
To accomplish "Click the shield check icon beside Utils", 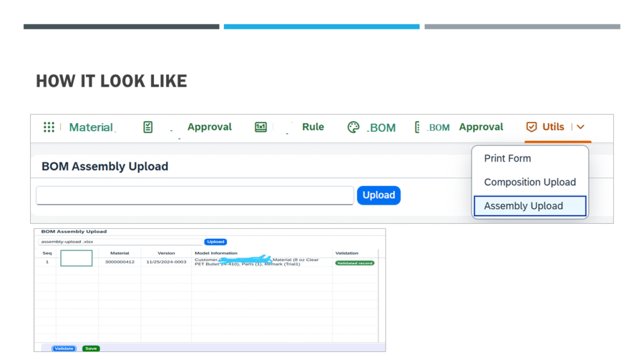I will pos(531,127).
